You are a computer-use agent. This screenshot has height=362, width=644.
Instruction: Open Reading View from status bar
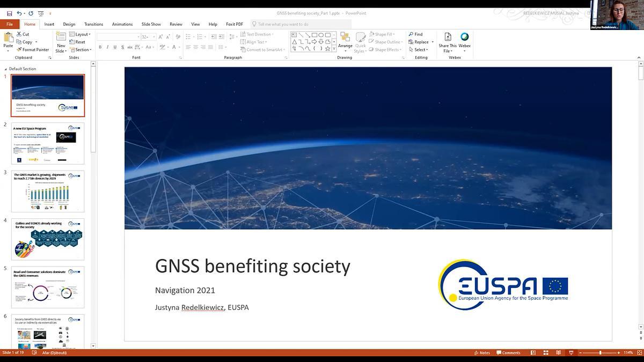(559, 353)
